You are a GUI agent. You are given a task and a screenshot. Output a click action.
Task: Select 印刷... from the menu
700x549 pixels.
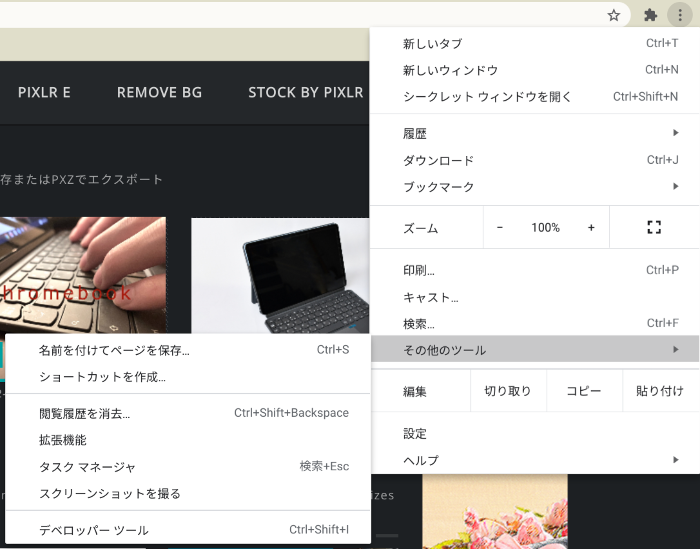click(x=535, y=270)
